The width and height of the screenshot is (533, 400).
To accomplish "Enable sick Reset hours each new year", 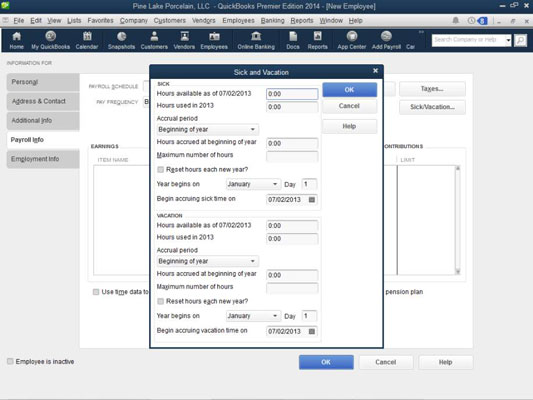I will (160, 170).
